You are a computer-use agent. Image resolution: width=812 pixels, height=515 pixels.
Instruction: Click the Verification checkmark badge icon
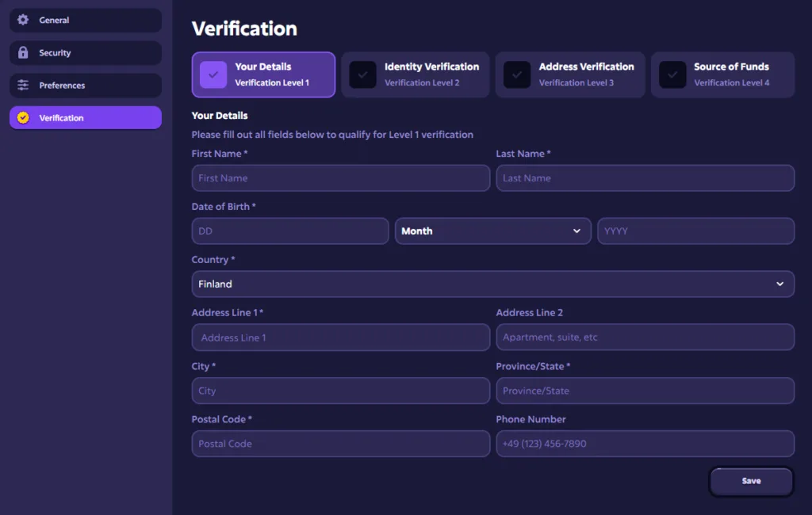(x=23, y=117)
